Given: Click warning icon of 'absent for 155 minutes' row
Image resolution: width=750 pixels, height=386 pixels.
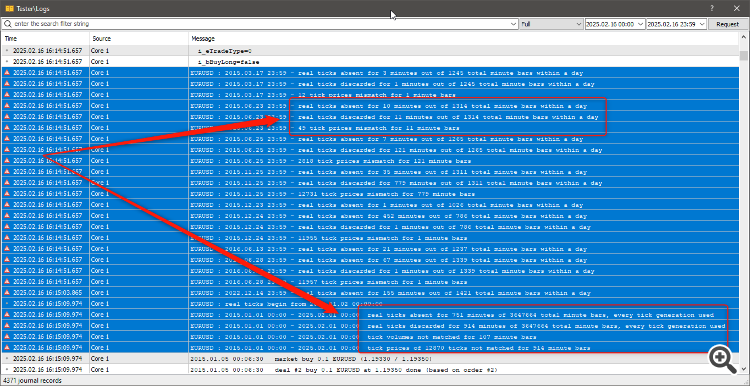Looking at the screenshot, I should 7,293.
